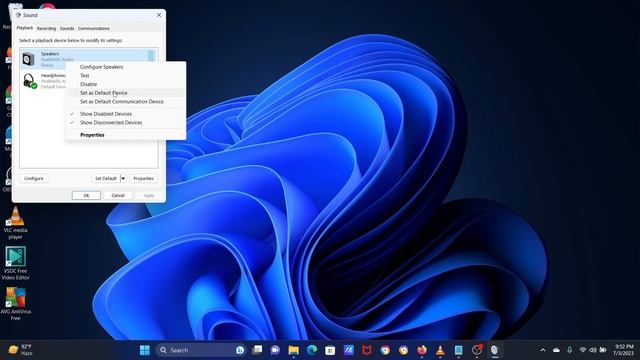Viewport: 640px width, 360px height.
Task: Click the Set Default button
Action: [106, 178]
